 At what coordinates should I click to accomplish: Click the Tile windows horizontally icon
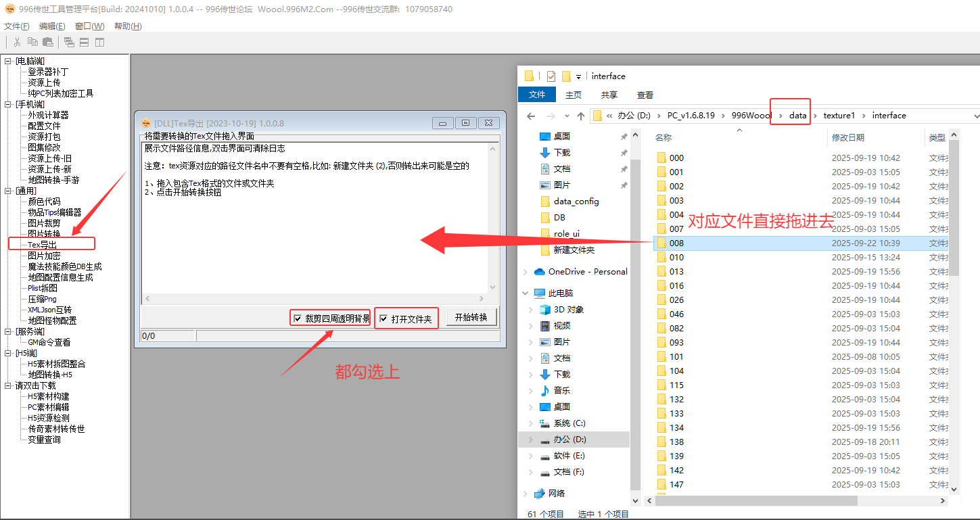tap(85, 42)
